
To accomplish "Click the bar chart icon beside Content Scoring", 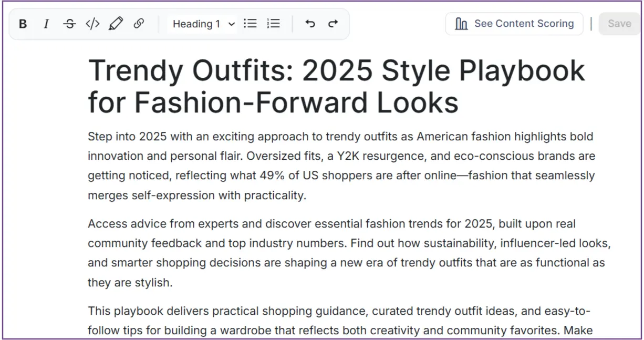I will (461, 24).
